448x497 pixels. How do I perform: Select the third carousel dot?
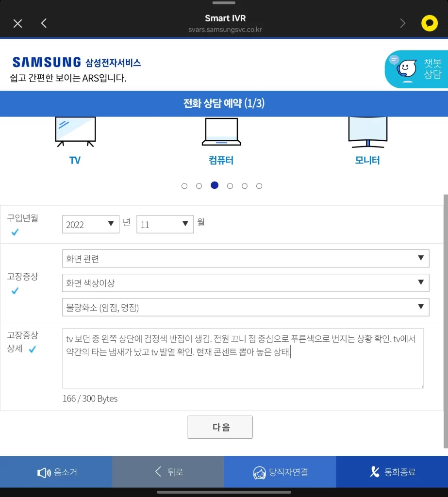(x=215, y=185)
